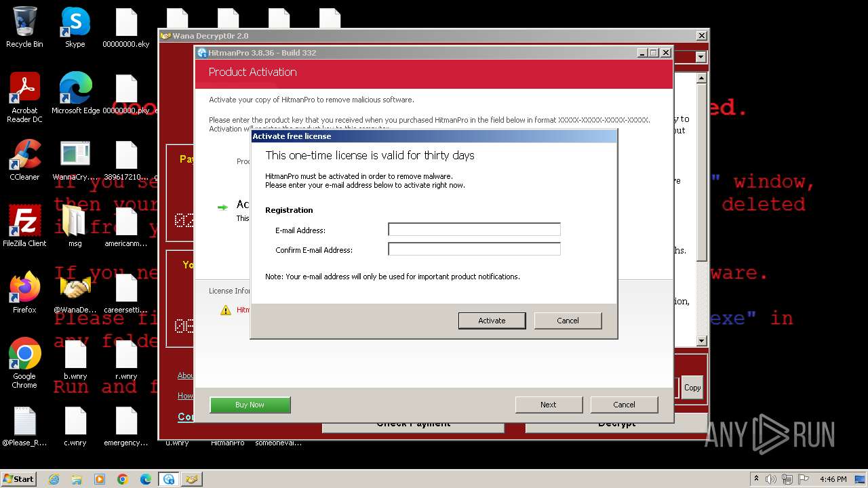Click Copy button in Wana Decryptor
Viewport: 868px width, 488px height.
click(x=692, y=388)
